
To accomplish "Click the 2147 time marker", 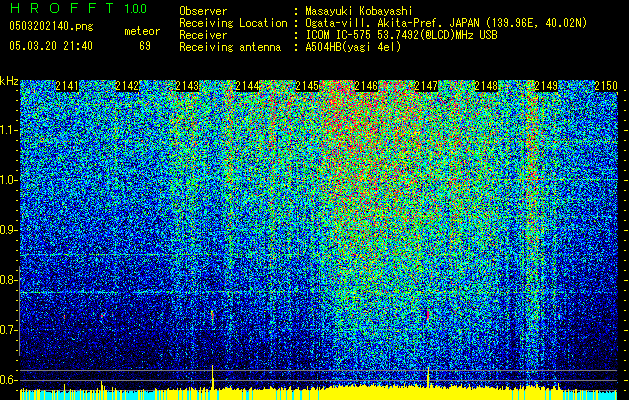I will [426, 85].
